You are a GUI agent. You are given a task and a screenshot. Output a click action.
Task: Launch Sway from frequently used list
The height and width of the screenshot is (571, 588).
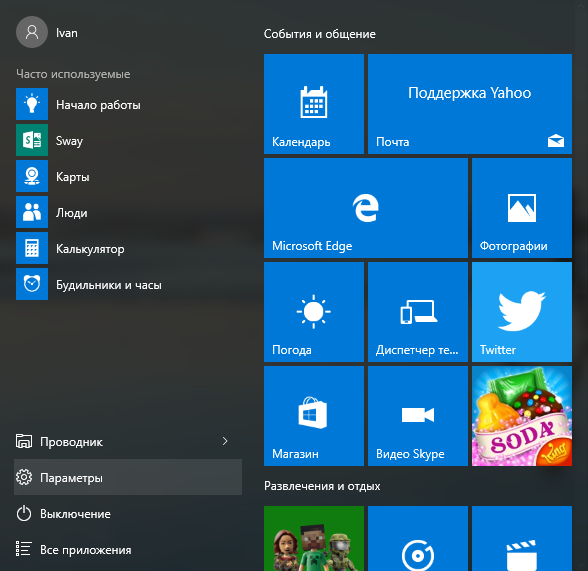[x=32, y=140]
